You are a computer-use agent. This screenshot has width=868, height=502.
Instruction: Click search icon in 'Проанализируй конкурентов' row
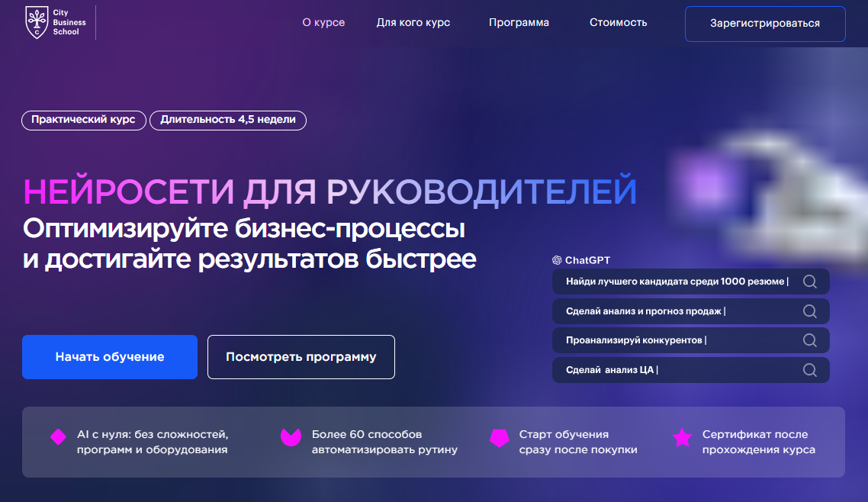tap(810, 340)
